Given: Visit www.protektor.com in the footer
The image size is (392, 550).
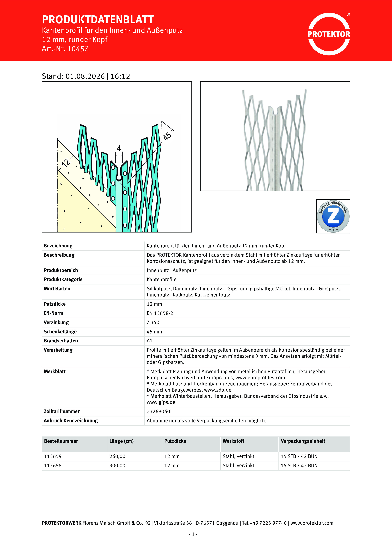Looking at the screenshot, I should pyautogui.click(x=312, y=523).
